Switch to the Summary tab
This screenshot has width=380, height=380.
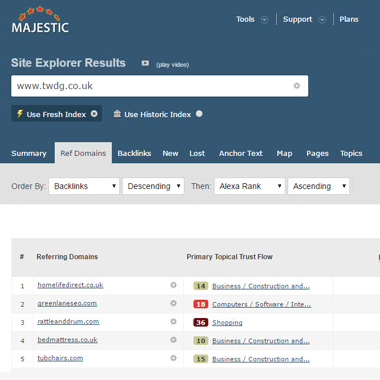coord(29,153)
